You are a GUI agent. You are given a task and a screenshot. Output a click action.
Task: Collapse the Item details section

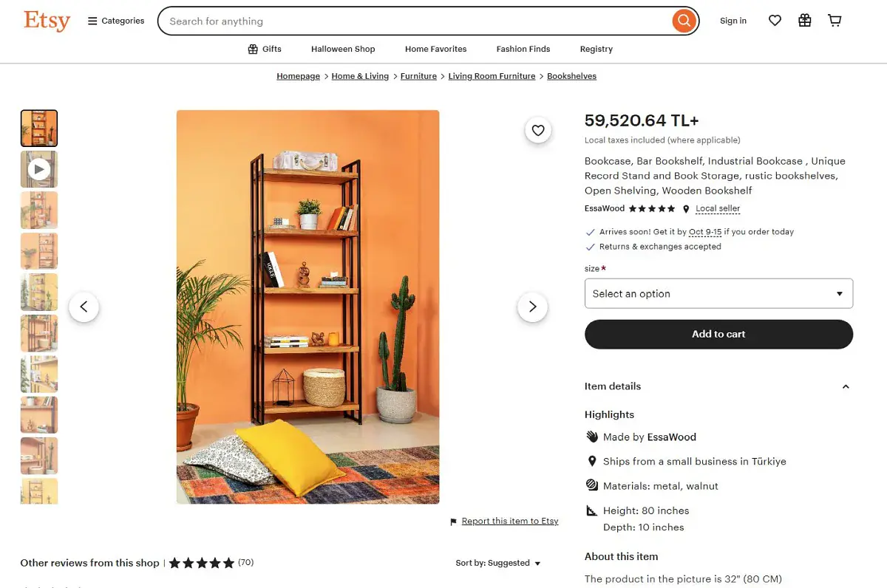846,386
